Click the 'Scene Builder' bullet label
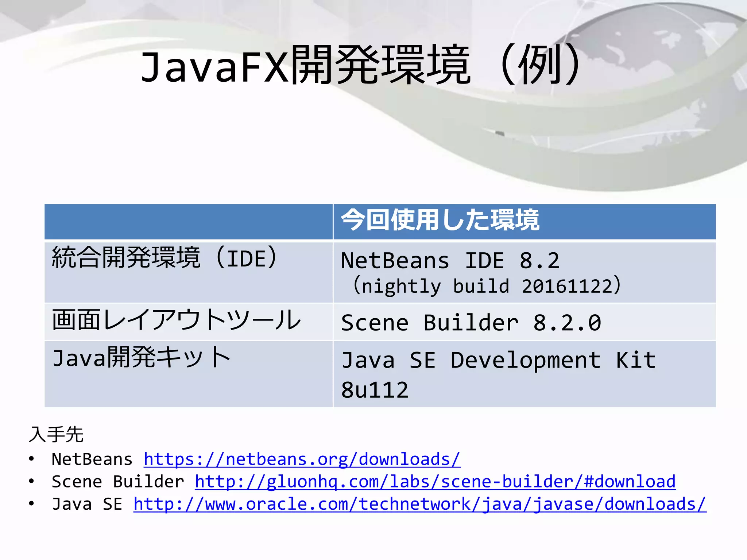Screen dimensions: 747x560 pos(118,482)
